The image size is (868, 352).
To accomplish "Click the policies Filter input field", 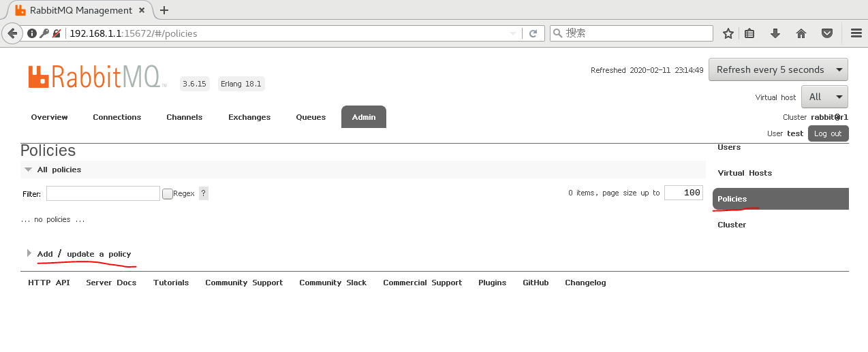I will tap(103, 193).
